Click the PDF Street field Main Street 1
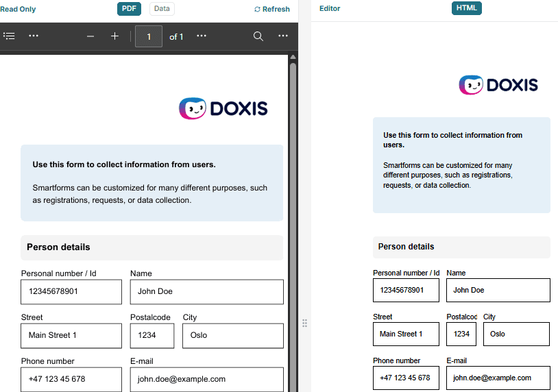The height and width of the screenshot is (392, 558). (x=71, y=335)
